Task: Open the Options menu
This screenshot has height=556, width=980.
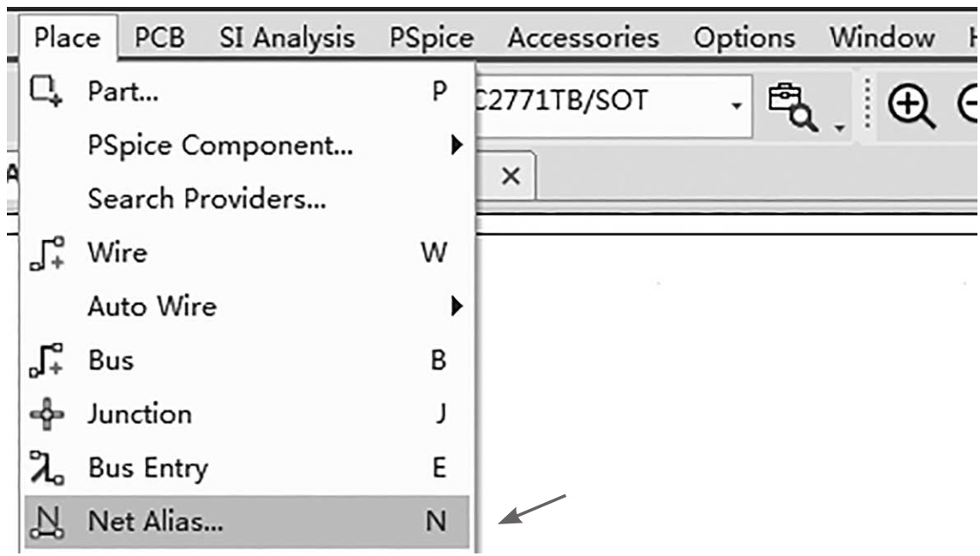Action: [x=744, y=38]
